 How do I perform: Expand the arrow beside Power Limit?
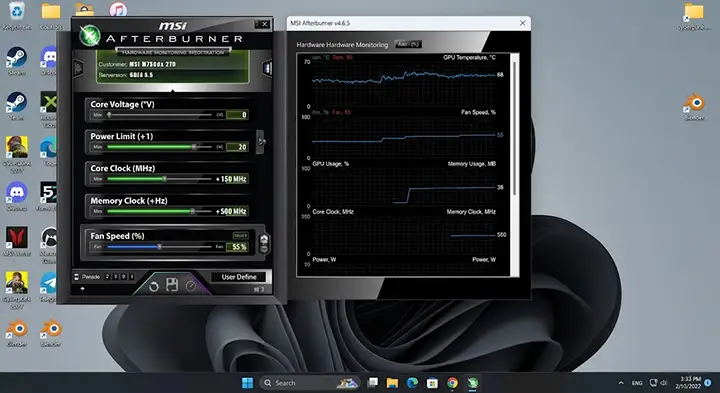260,141
